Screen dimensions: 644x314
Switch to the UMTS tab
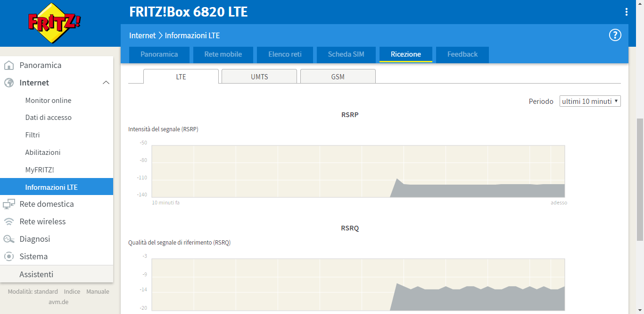259,76
